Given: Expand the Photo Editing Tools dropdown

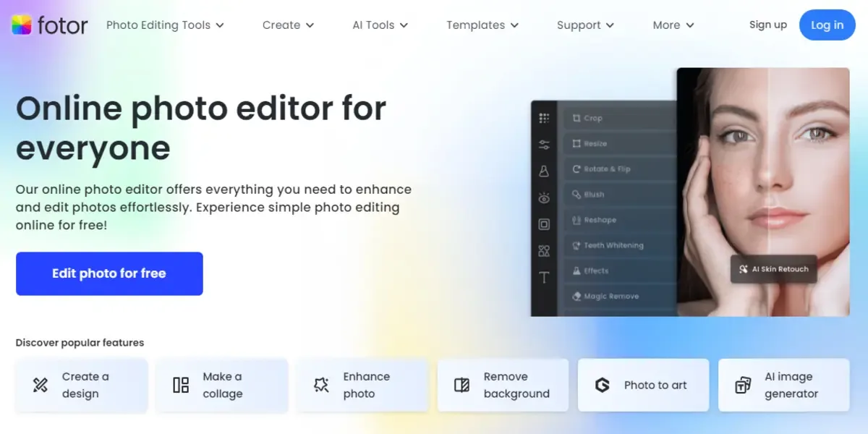Looking at the screenshot, I should pos(165,25).
